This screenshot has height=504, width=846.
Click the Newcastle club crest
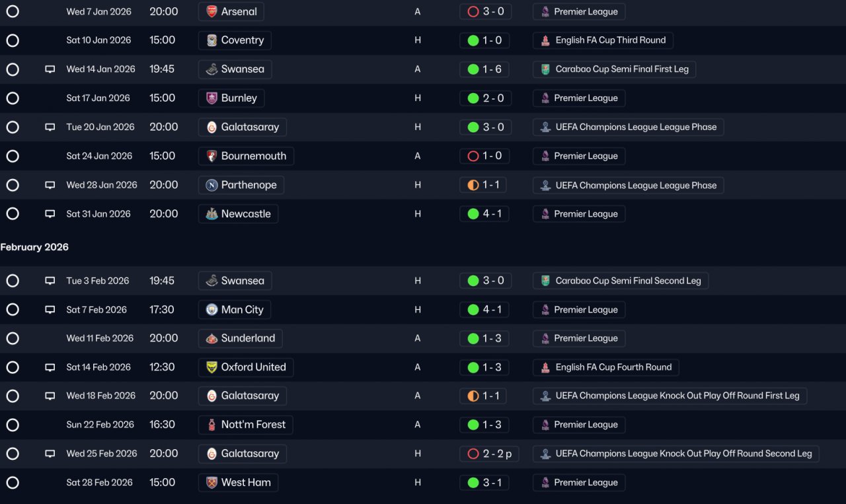pyautogui.click(x=211, y=214)
